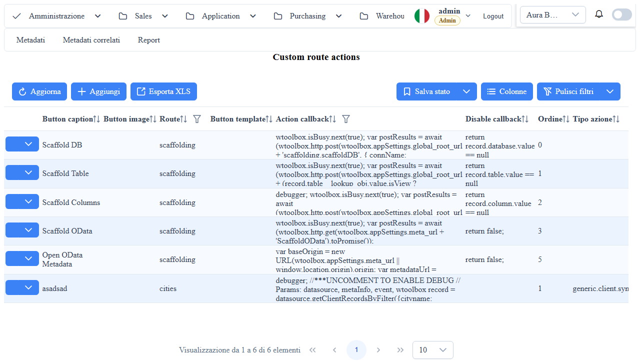Image resolution: width=640 pixels, height=364 pixels.
Task: Click the Aggiungi button
Action: pos(98,91)
